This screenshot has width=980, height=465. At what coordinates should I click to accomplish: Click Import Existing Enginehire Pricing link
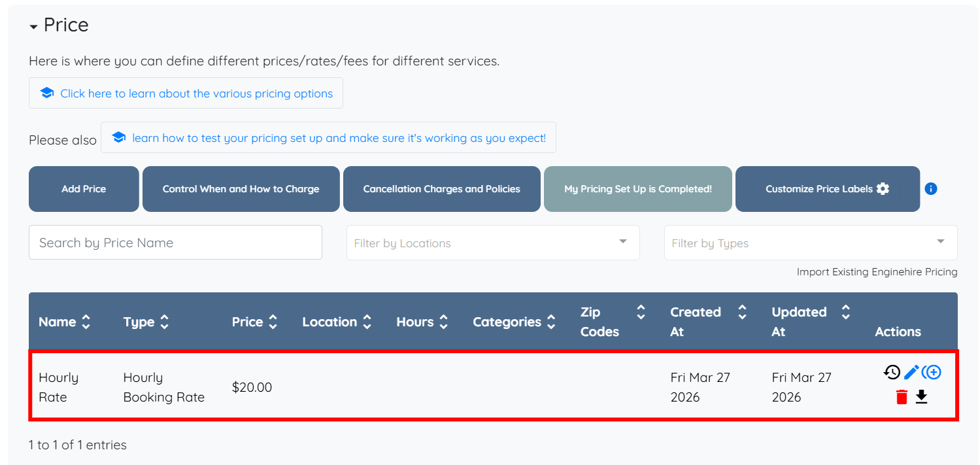(877, 272)
